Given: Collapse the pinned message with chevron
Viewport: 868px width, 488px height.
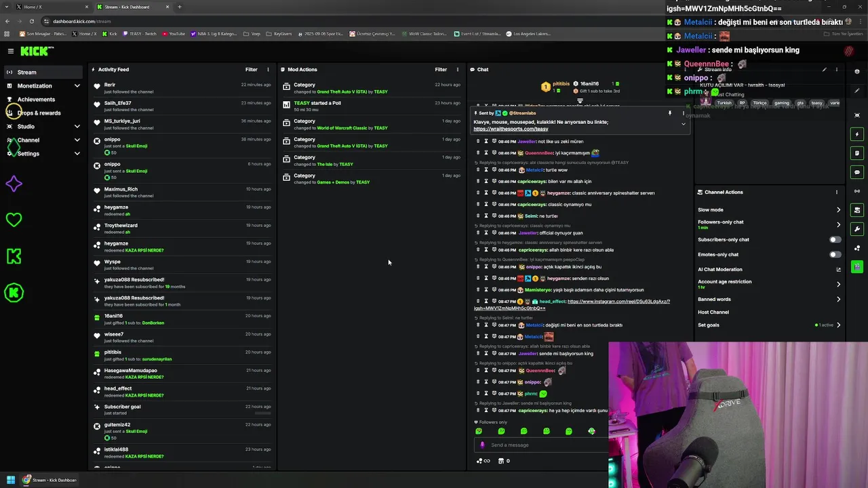Looking at the screenshot, I should 683,124.
